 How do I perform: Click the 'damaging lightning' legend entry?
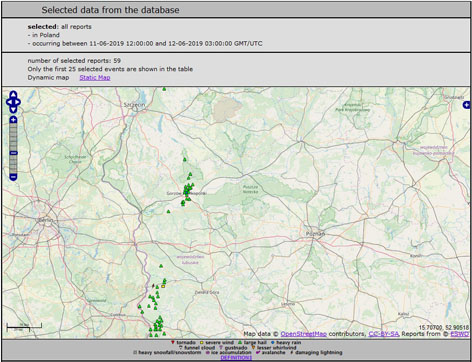point(316,352)
